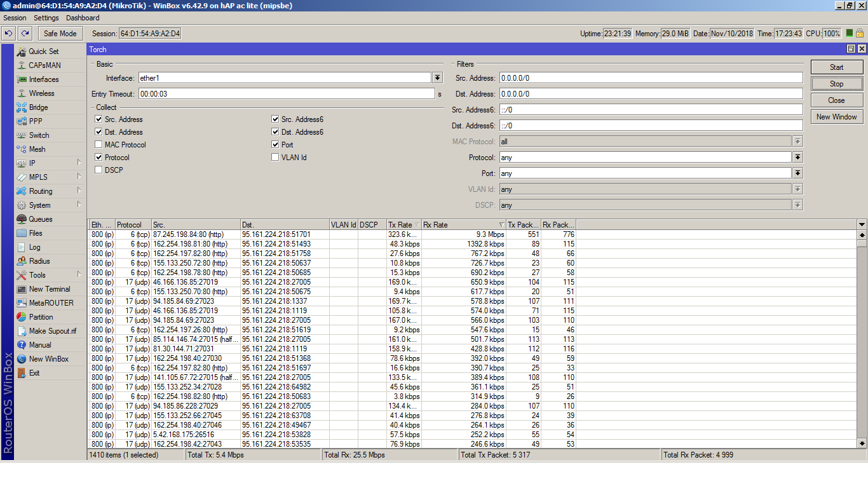Toggle Dst. Address collect checkbox
Screen dimensions: 868x488
point(98,132)
